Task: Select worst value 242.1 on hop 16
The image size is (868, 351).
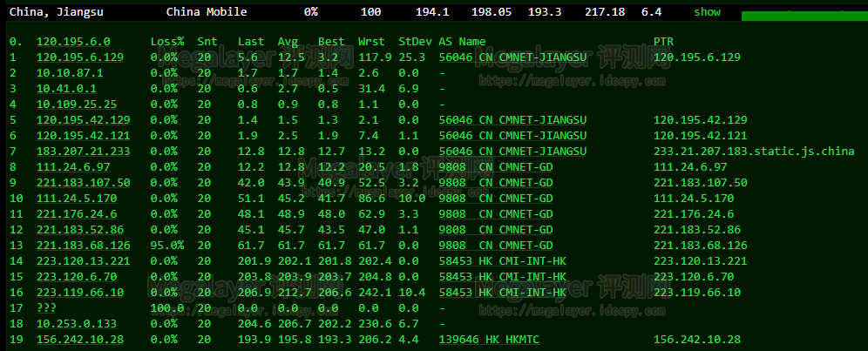Action: tap(375, 293)
